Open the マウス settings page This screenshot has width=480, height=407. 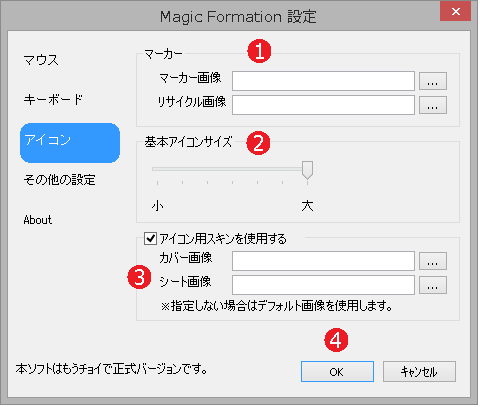click(x=41, y=60)
